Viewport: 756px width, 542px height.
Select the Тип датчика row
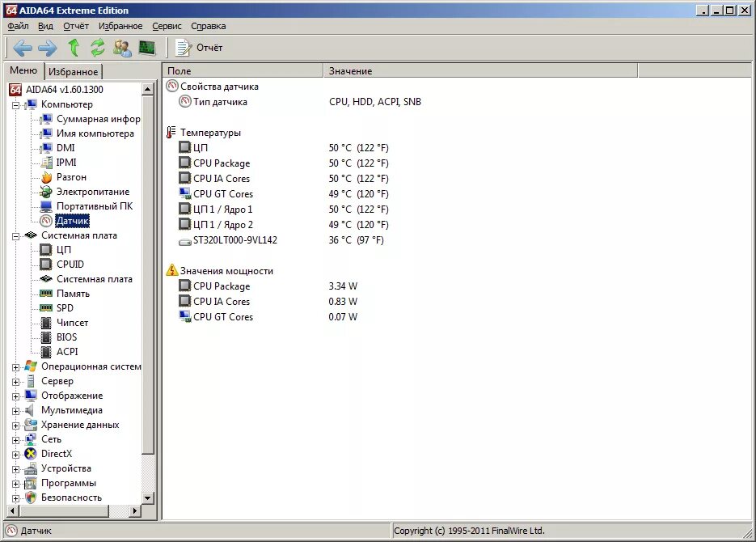click(300, 102)
